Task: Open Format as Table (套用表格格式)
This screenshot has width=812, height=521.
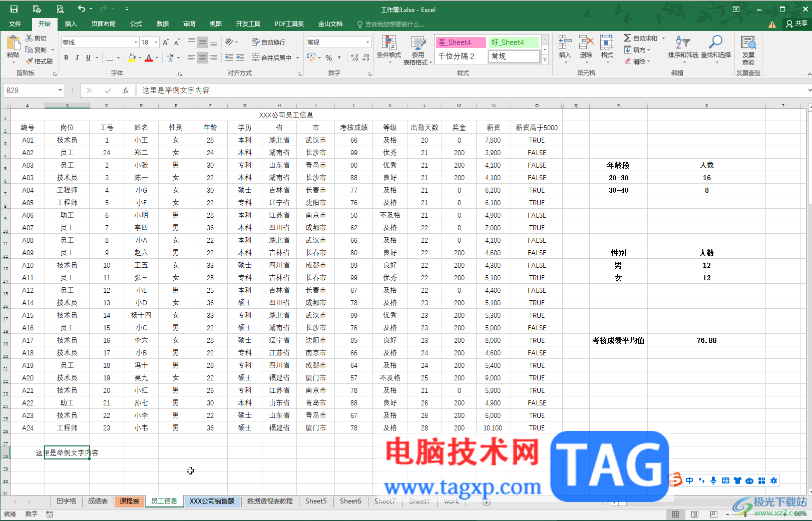Action: click(x=418, y=50)
